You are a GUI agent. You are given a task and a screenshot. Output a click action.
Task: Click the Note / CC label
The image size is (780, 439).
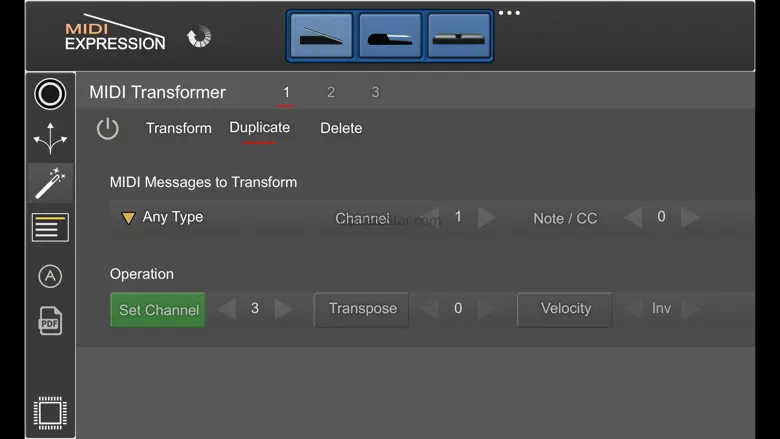[x=565, y=218]
